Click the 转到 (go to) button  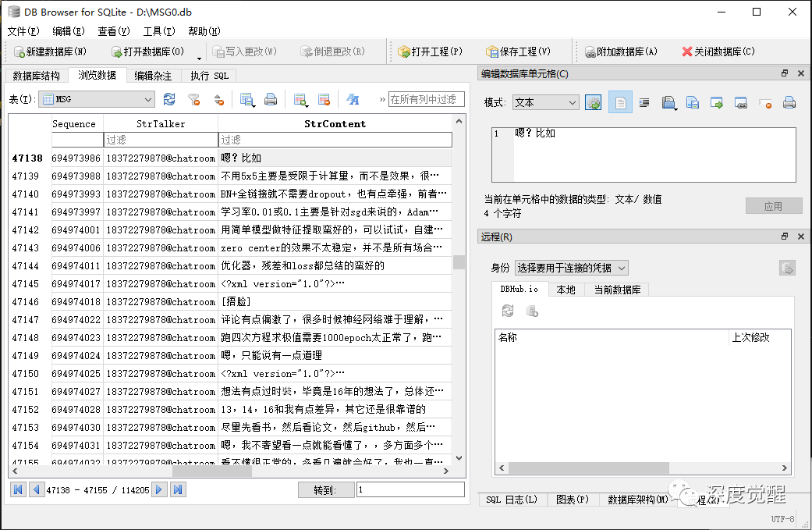[x=326, y=489]
